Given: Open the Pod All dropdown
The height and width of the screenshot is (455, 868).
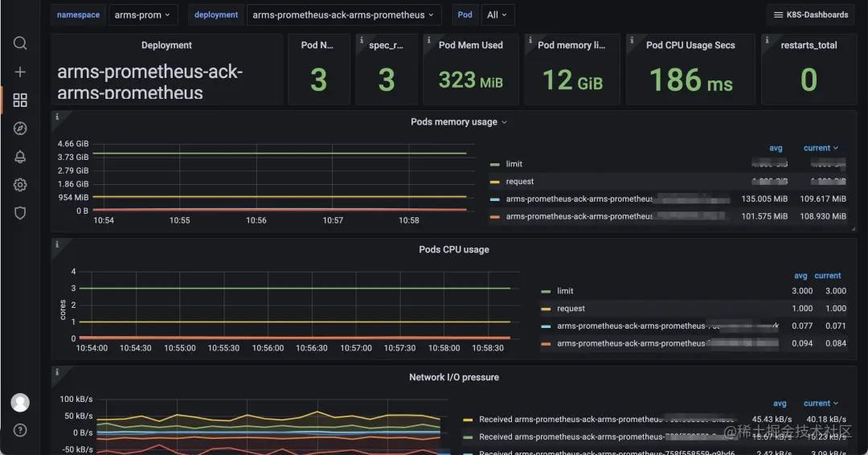Looking at the screenshot, I should tap(497, 15).
